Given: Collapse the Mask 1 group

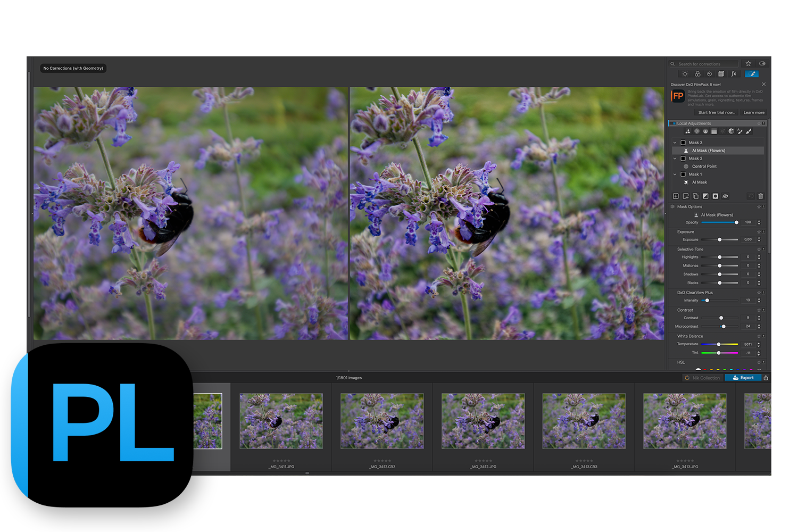Looking at the screenshot, I should (x=675, y=174).
